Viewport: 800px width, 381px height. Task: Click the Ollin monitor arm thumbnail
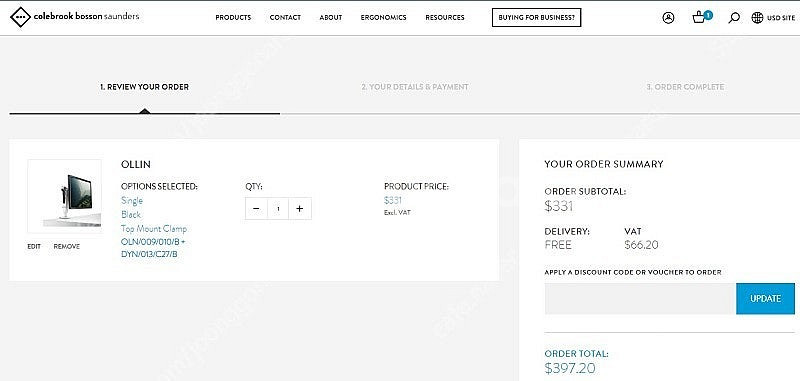coord(64,196)
